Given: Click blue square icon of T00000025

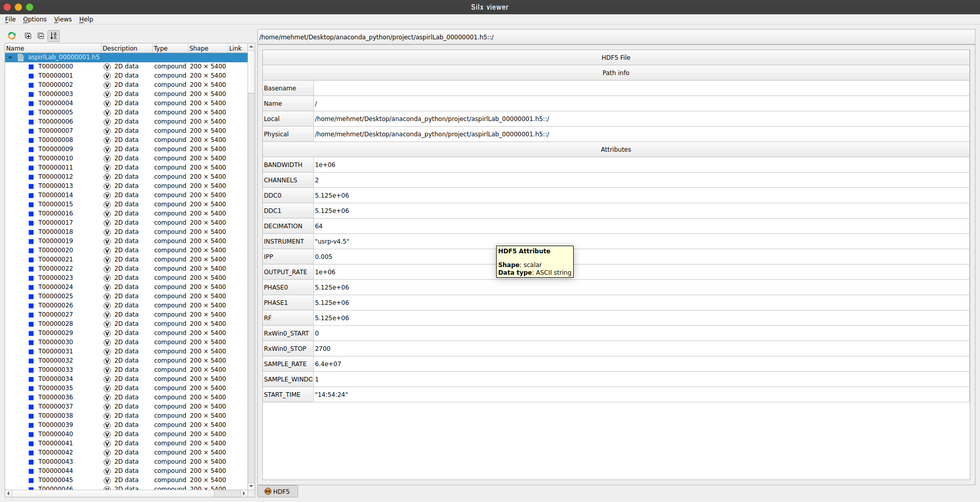Looking at the screenshot, I should 31,297.
